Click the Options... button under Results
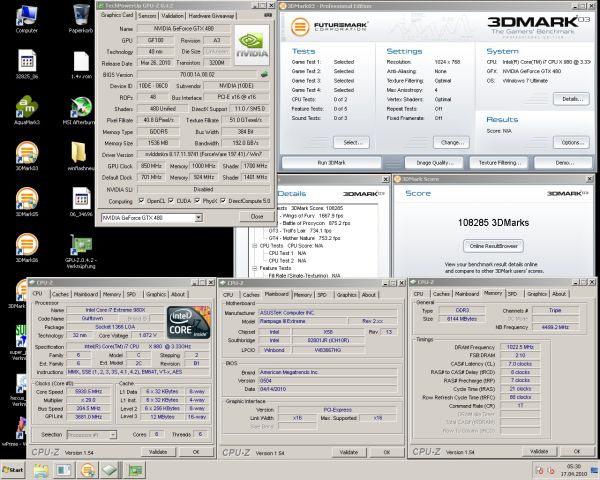This screenshot has width=600, height=480. pyautogui.click(x=571, y=142)
